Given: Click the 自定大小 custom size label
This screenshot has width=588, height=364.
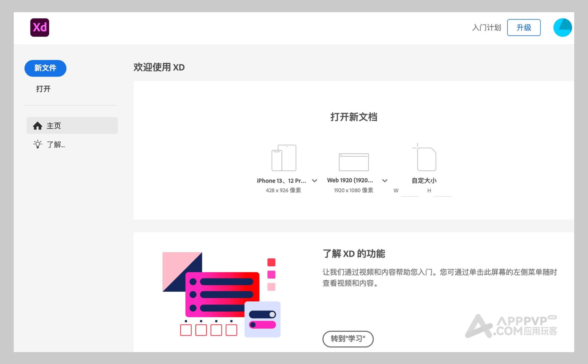Looking at the screenshot, I should point(424,180).
